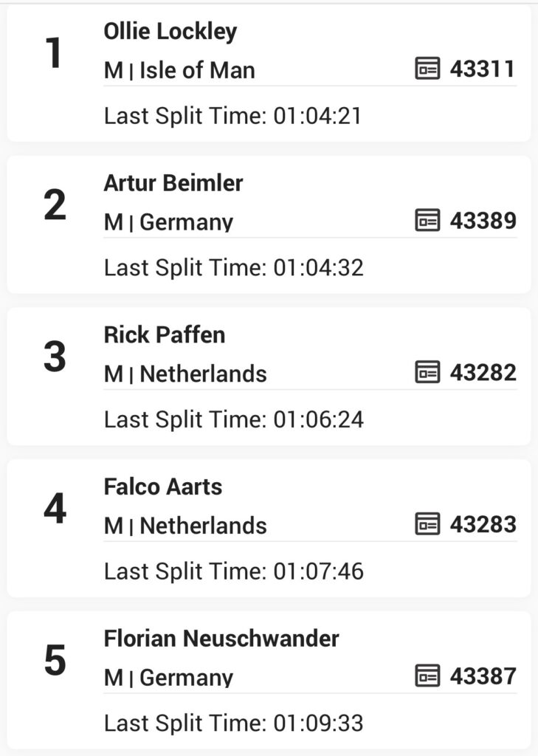The image size is (538, 756).
Task: Click bib icon beside number 43389
Action: pos(427,220)
